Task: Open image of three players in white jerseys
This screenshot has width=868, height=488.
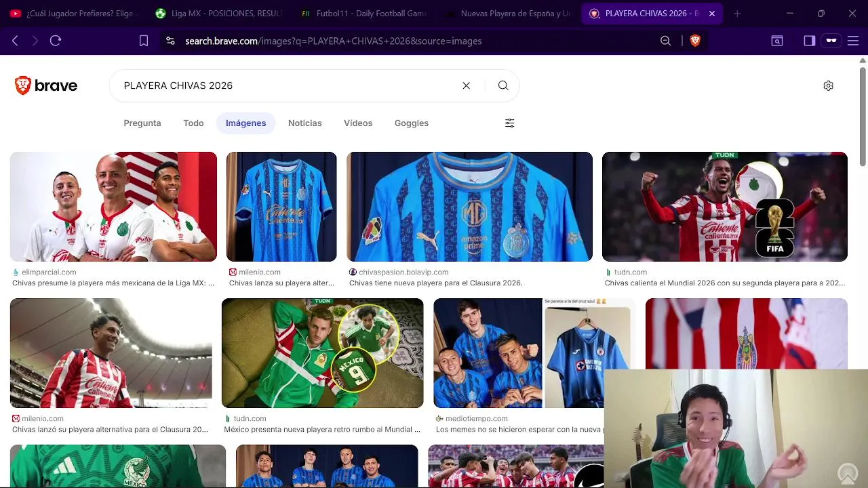Action: 113,207
